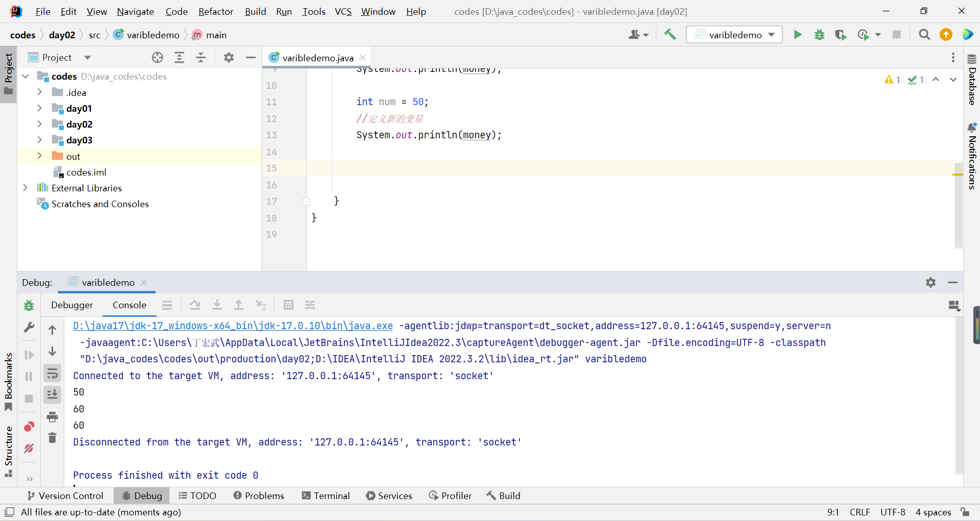Clear console output with the trash icon

[x=52, y=437]
